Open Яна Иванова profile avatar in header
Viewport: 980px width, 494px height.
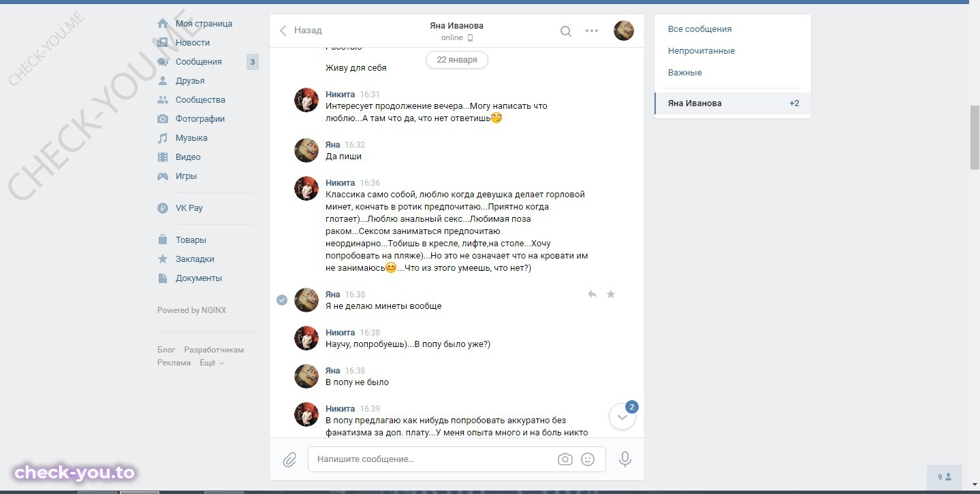[624, 31]
